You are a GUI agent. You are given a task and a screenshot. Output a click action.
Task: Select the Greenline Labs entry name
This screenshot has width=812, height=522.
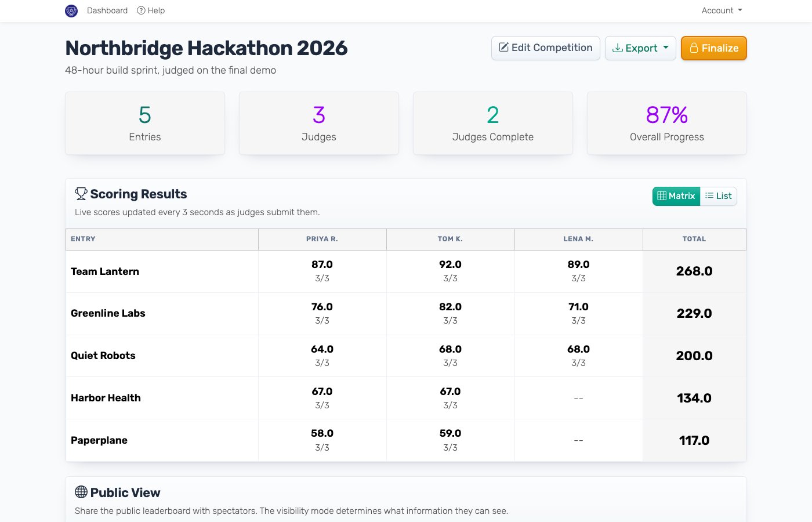pyautogui.click(x=108, y=313)
